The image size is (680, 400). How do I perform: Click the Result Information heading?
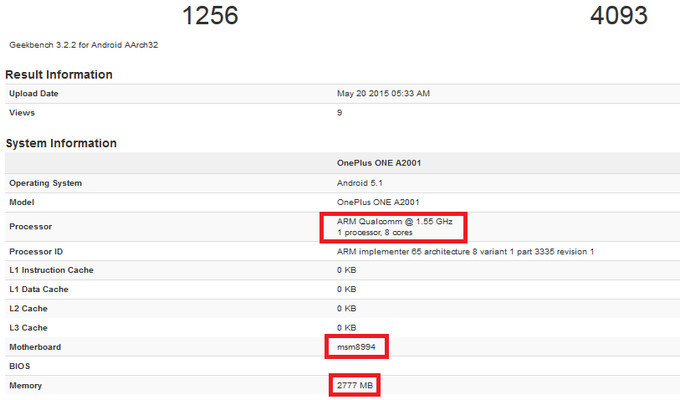59,75
